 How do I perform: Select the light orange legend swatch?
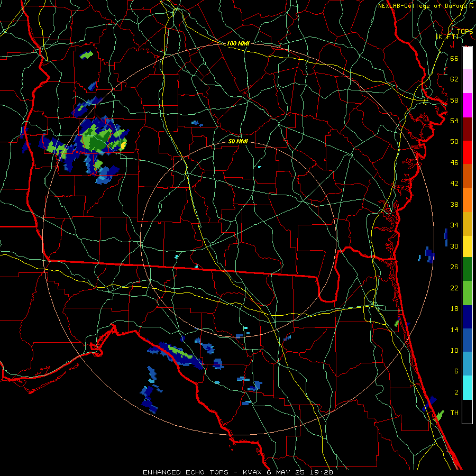pyautogui.click(x=467, y=200)
